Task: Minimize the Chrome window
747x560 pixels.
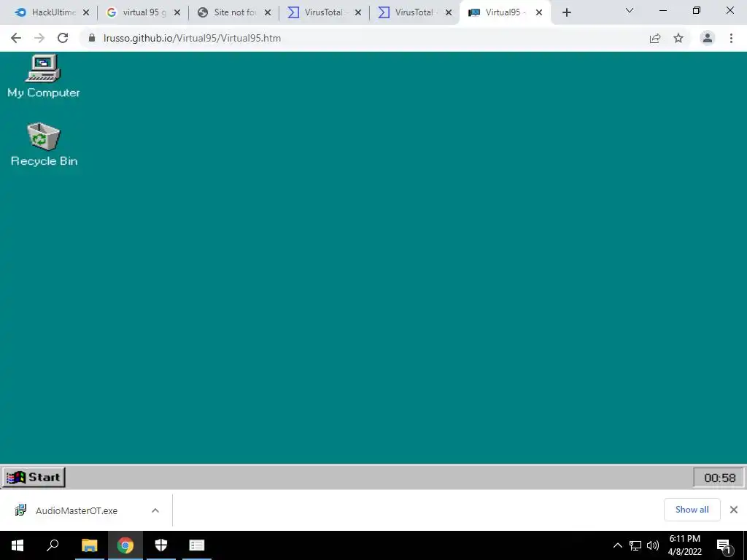Action: pos(662,10)
